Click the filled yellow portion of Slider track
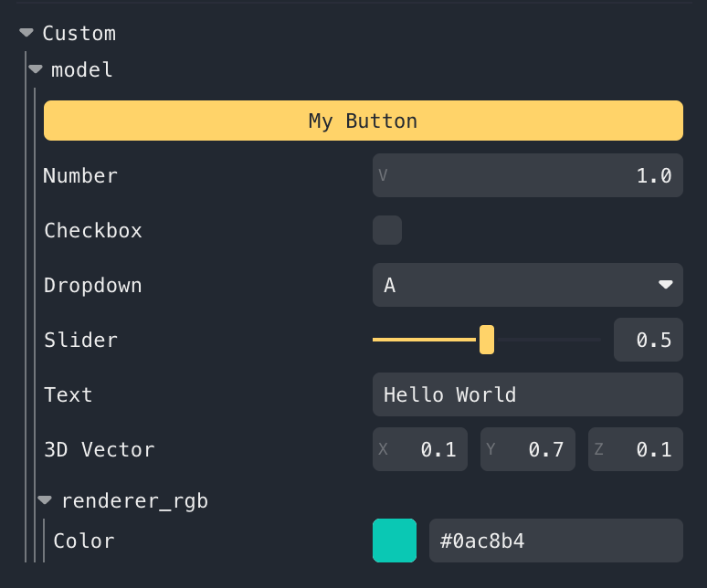This screenshot has height=588, width=707. click(424, 340)
